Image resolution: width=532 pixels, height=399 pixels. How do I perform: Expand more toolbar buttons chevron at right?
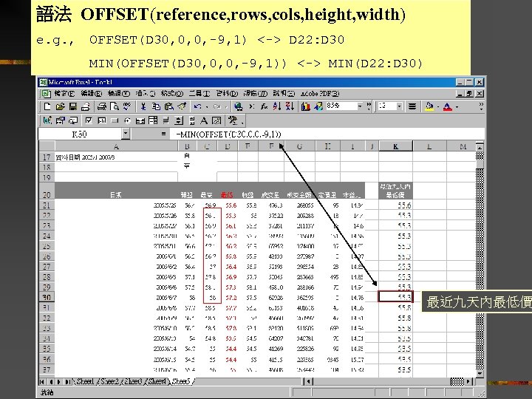(x=481, y=106)
